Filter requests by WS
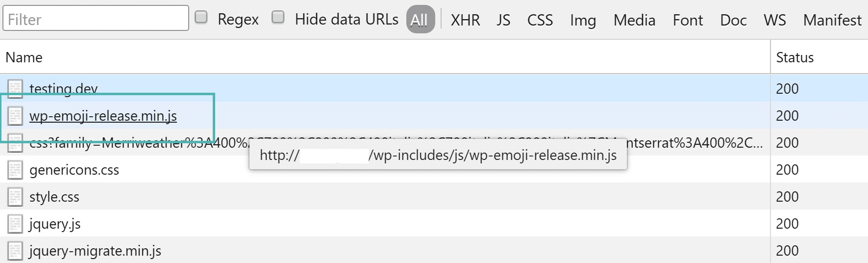Screen dimensions: 868x263 tap(774, 20)
